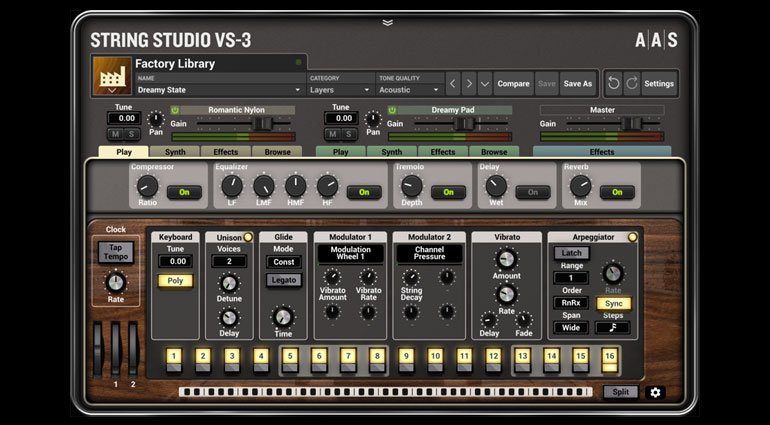Click the undo arrow icon
770x425 pixels.
coord(614,84)
